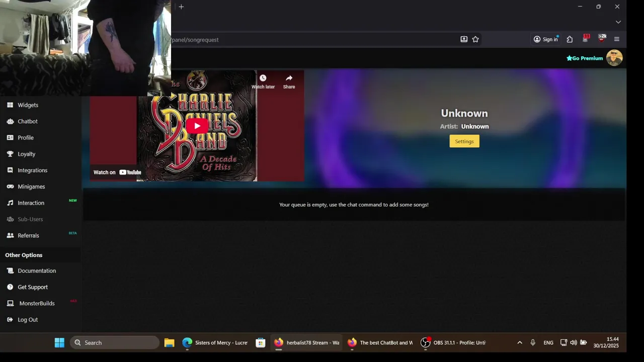Click the YouTube Share arrow icon
The width and height of the screenshot is (644, 362).
(x=289, y=78)
